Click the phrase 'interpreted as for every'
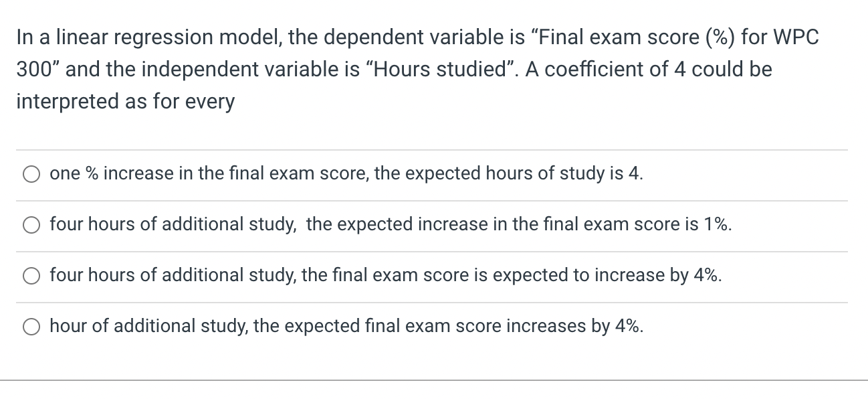Viewport: 868px width, 399px height. (x=124, y=101)
